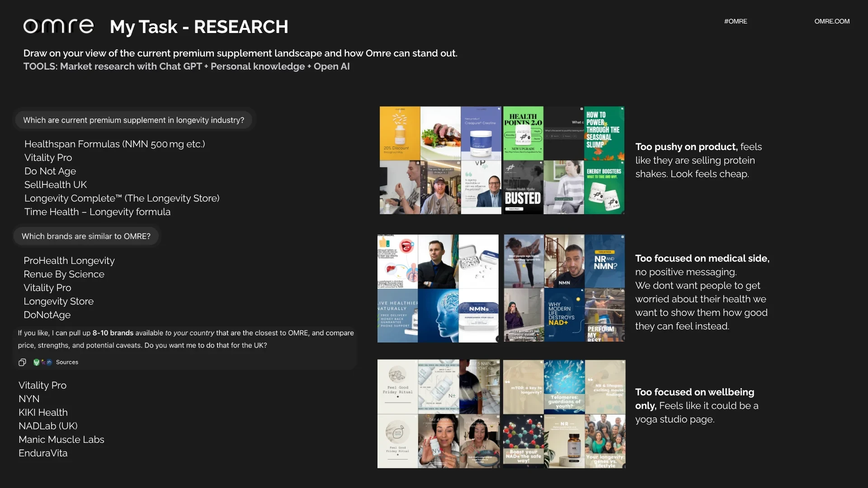The image size is (868, 488).
Task: Visit the OMRE.COM link
Action: click(x=832, y=21)
